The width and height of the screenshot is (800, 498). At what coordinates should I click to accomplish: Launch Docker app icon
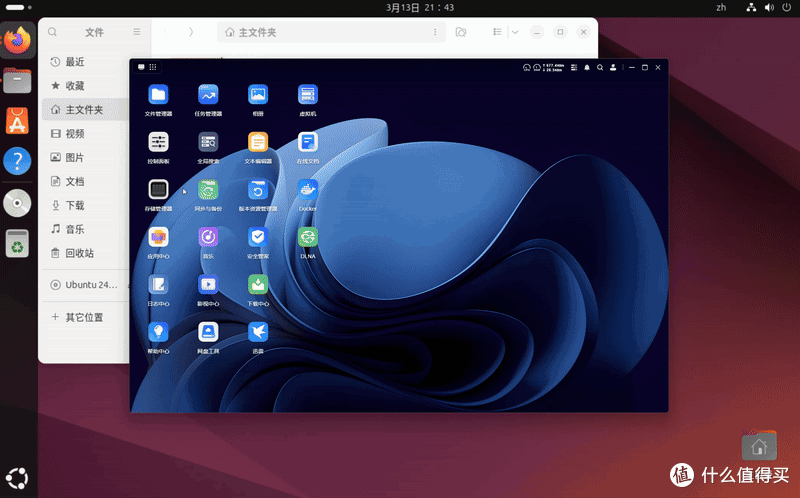[308, 189]
